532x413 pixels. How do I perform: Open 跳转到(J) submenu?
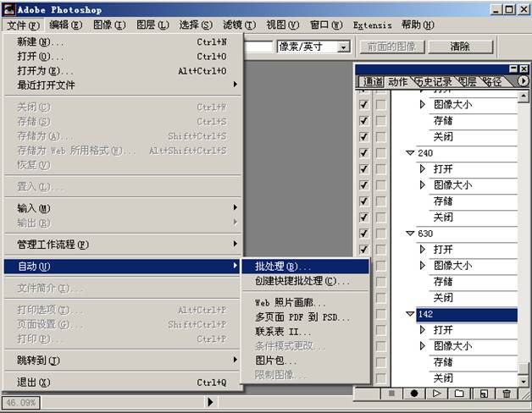click(x=123, y=360)
